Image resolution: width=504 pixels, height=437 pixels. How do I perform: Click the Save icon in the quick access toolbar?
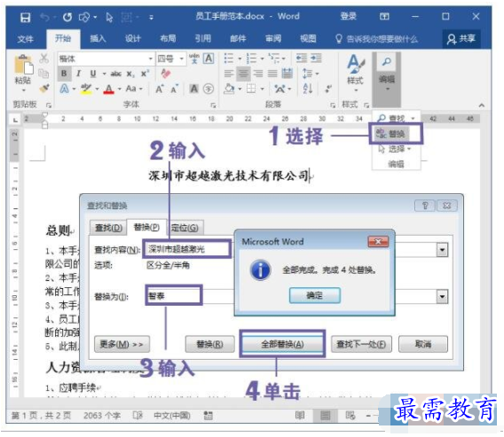(25, 17)
